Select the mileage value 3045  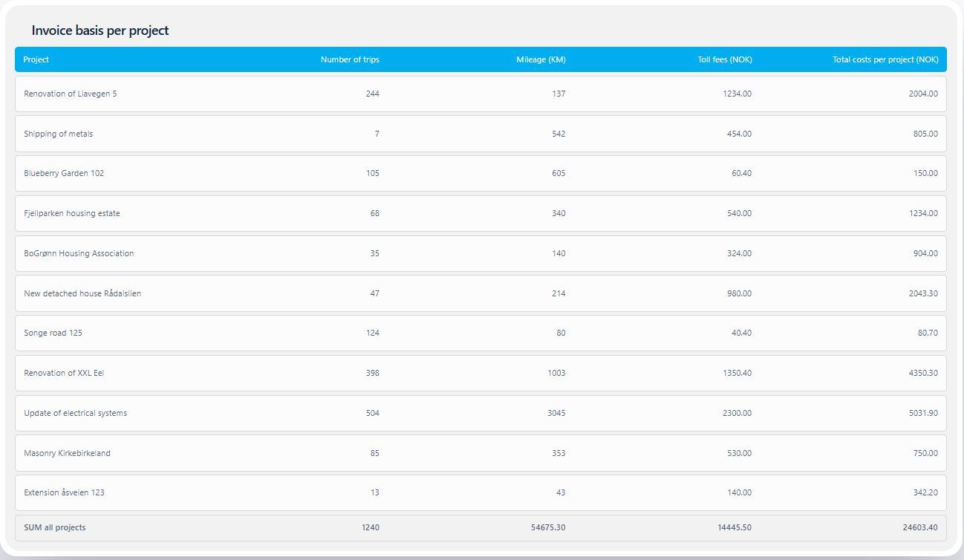pos(556,413)
